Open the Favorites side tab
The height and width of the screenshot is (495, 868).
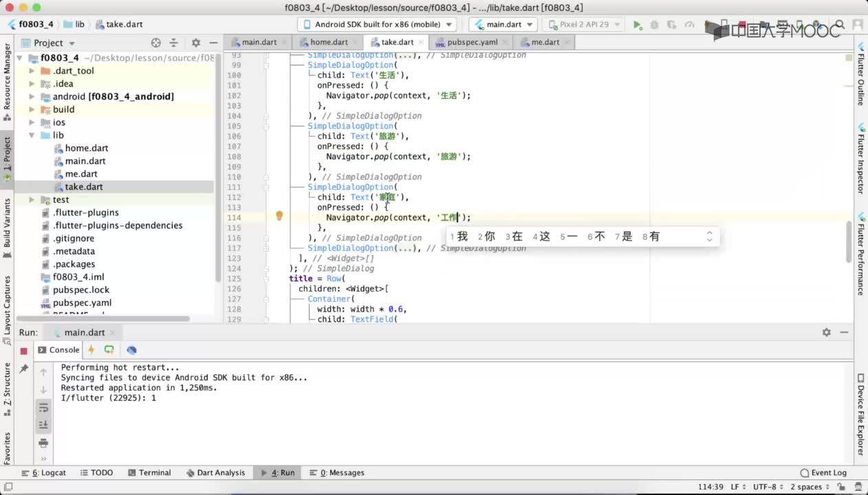(8, 448)
